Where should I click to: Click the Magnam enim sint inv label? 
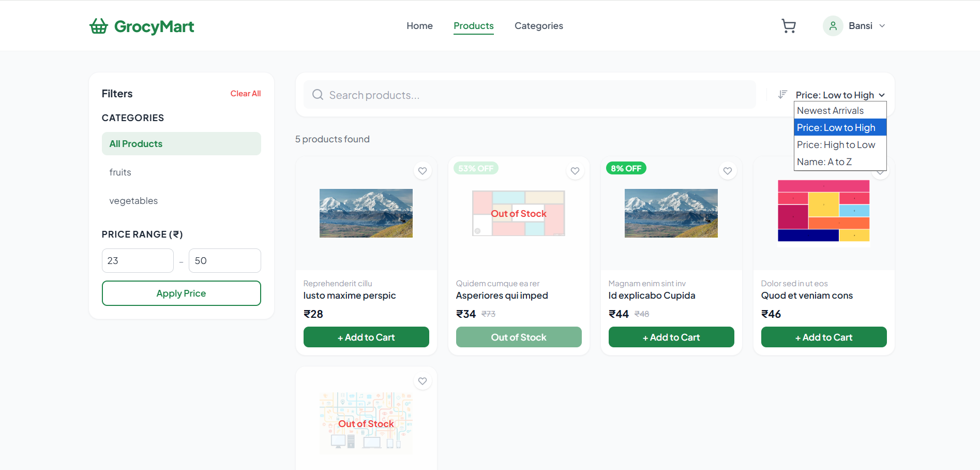[647, 284]
